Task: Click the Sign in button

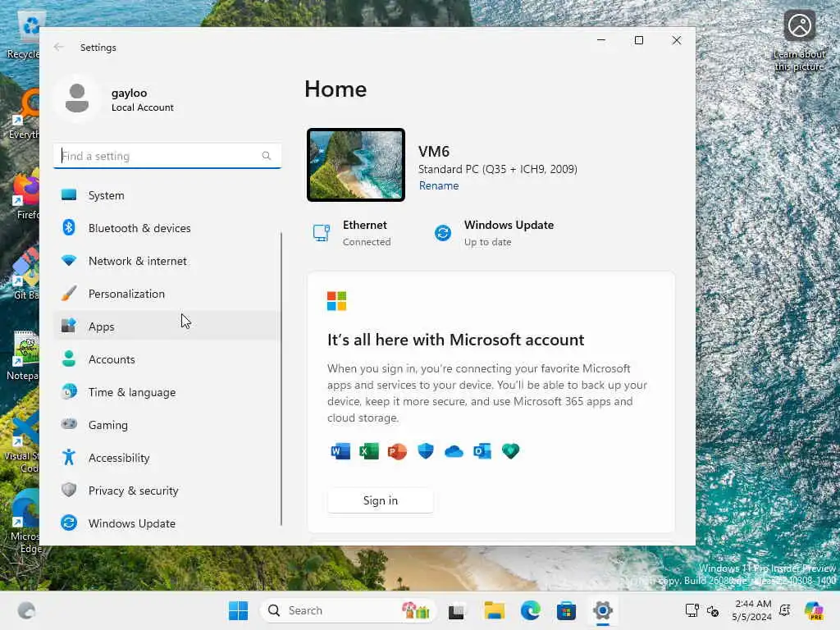Action: click(x=381, y=500)
